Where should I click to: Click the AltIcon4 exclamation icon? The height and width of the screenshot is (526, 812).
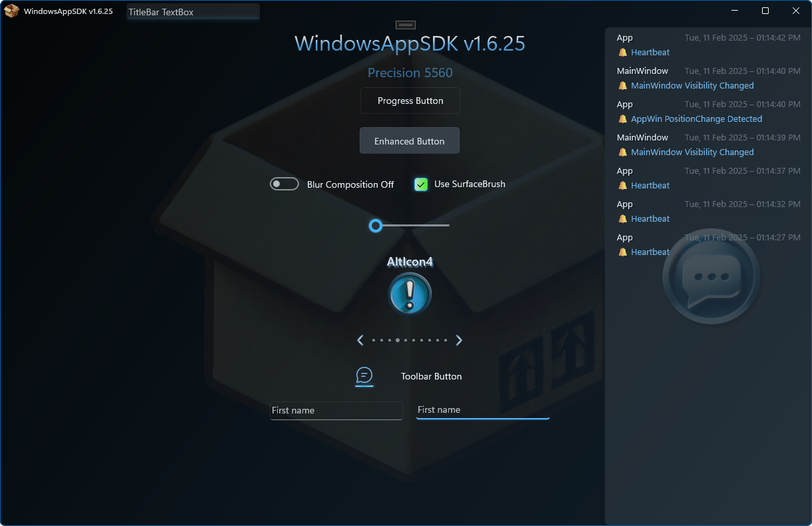410,293
